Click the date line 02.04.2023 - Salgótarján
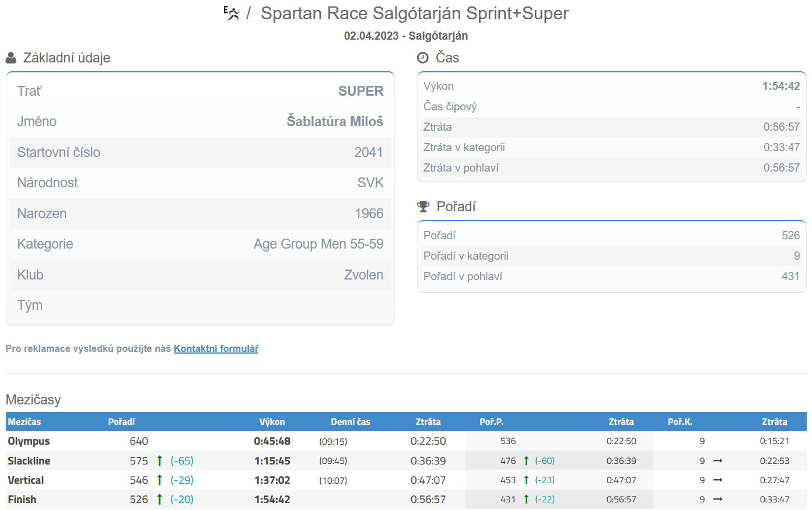 pos(406,36)
